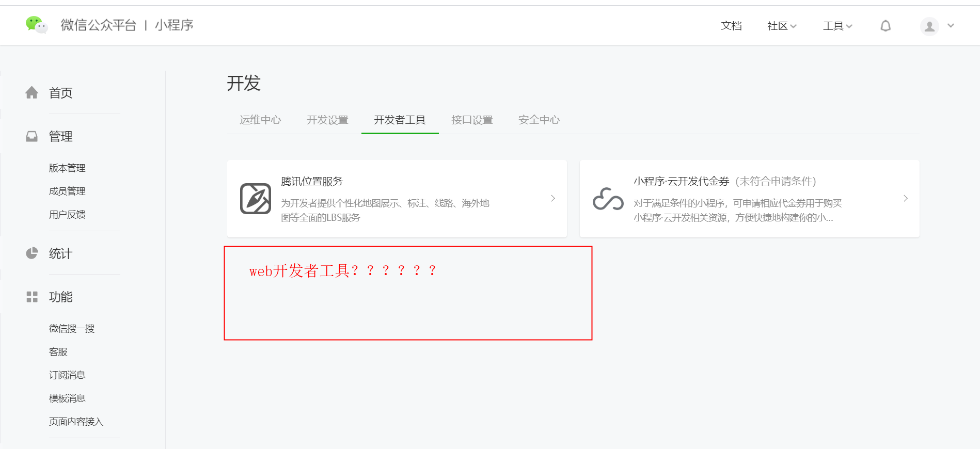Open 版本管理 in sidebar

click(x=67, y=168)
